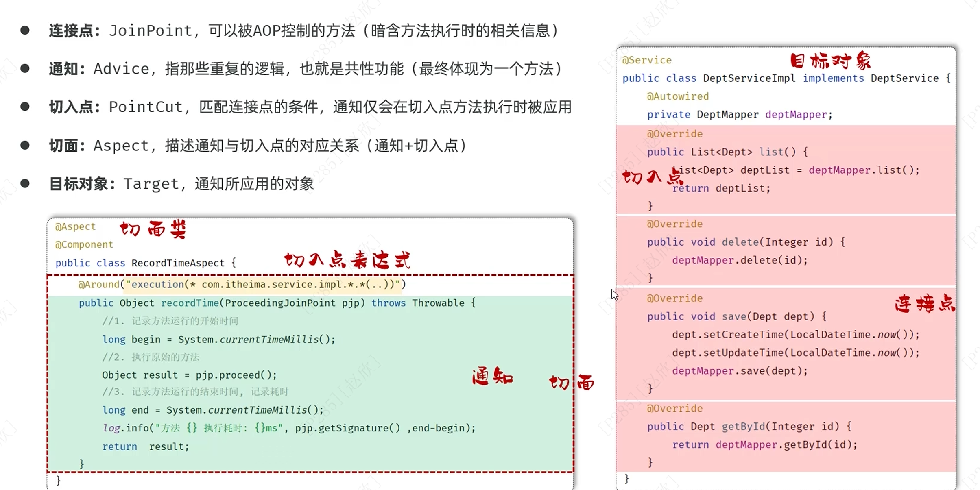Image resolution: width=980 pixels, height=490 pixels.
Task: Click the red handwritten 切入点表达式 label
Action: [x=347, y=260]
